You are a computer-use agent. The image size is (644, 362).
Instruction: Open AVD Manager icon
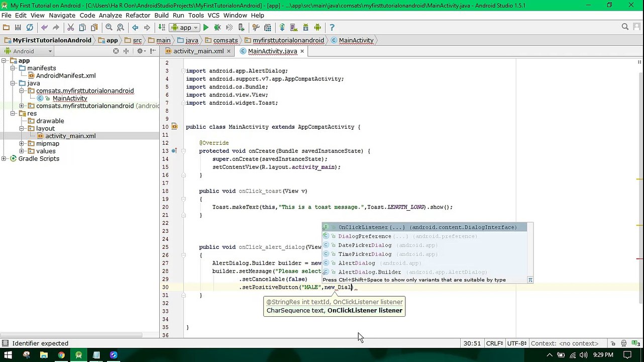tap(294, 28)
